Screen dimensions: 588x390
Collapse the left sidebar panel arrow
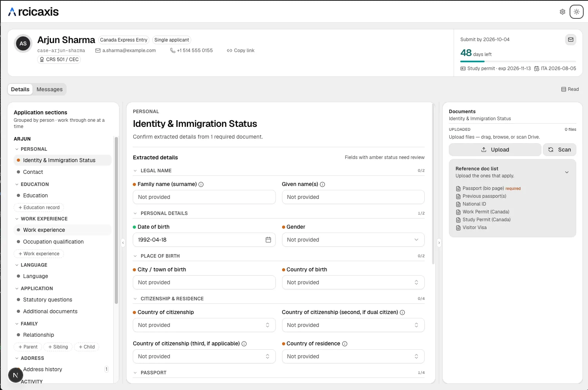pyautogui.click(x=123, y=243)
